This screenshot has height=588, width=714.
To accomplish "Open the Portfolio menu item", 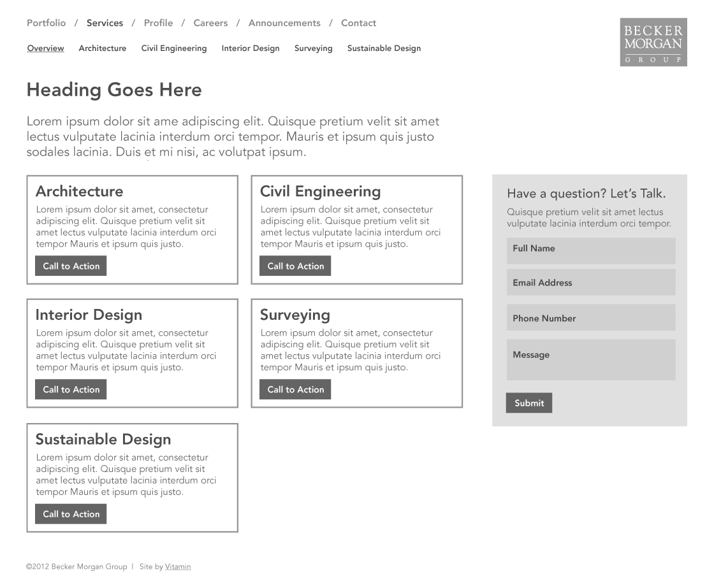I will tap(46, 23).
